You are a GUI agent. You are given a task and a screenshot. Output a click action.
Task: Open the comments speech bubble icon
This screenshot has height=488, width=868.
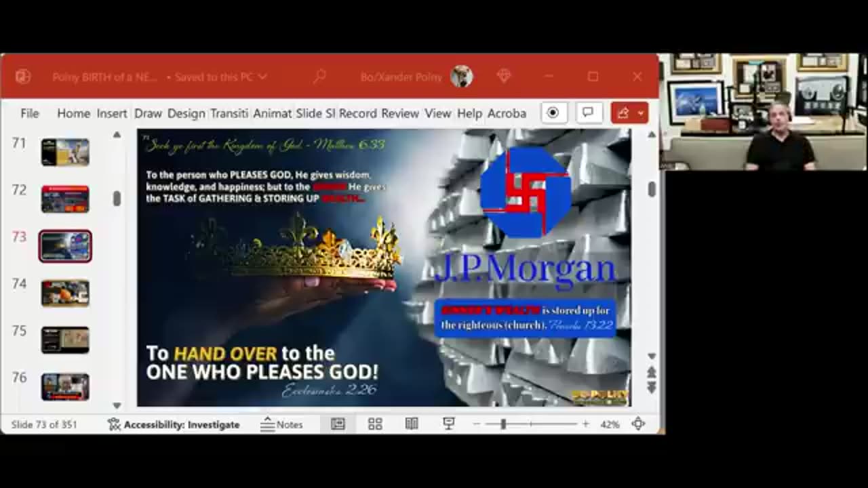(x=588, y=113)
